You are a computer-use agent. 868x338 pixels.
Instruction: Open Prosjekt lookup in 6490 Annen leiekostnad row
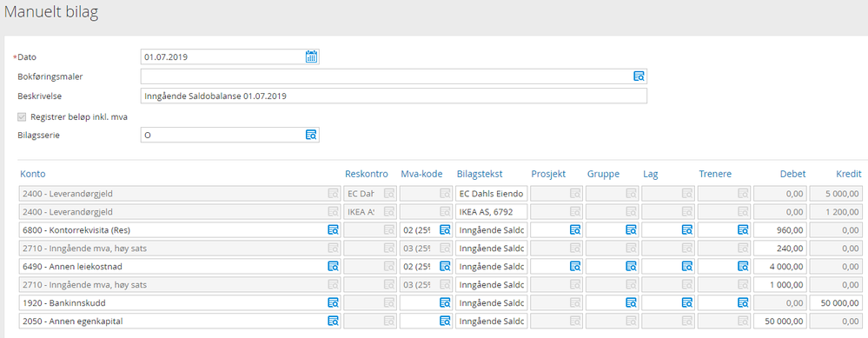pos(574,266)
